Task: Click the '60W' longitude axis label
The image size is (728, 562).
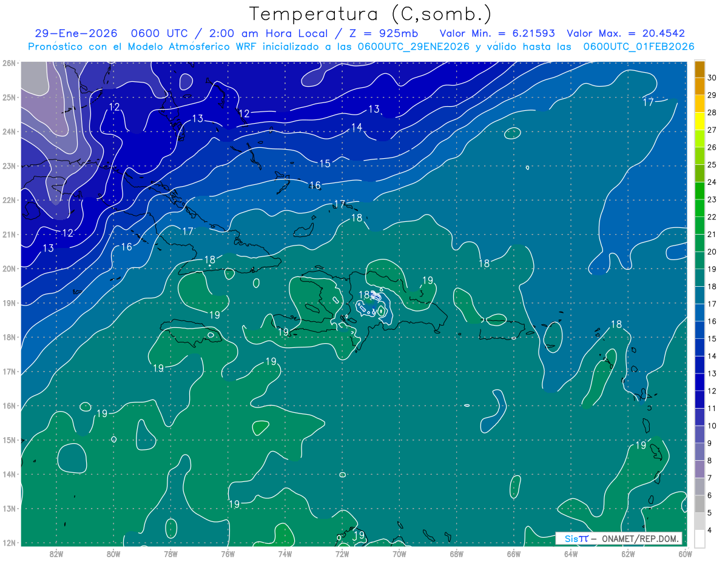Action: (685, 553)
